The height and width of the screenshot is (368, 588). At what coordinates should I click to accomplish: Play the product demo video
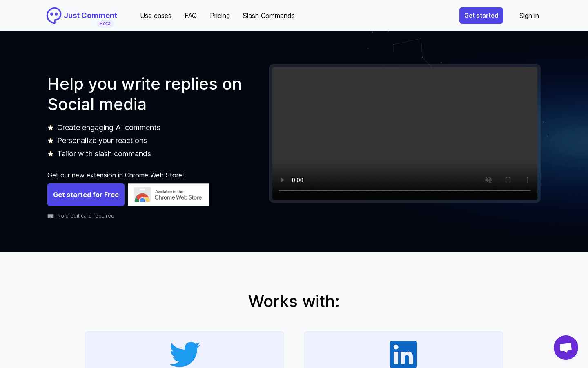click(282, 180)
